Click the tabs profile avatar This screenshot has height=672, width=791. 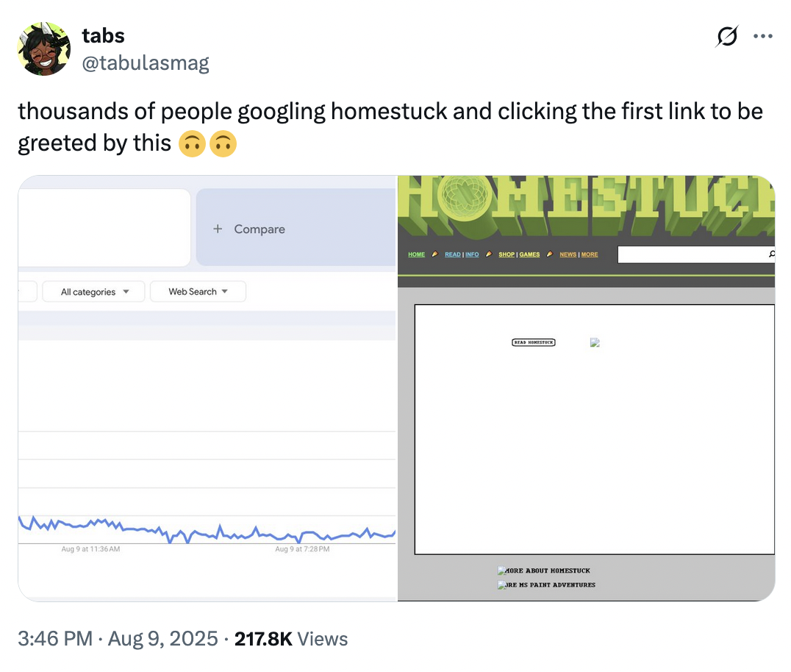44,49
